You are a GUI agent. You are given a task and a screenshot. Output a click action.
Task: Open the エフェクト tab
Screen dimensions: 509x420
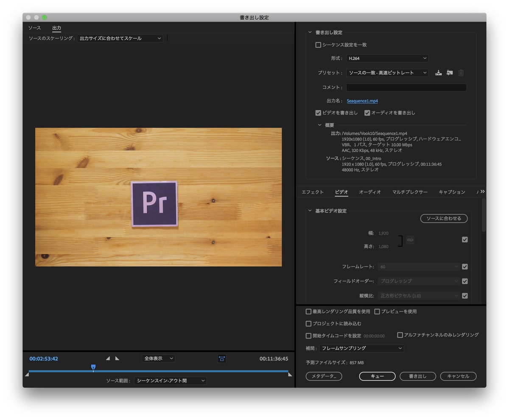313,192
